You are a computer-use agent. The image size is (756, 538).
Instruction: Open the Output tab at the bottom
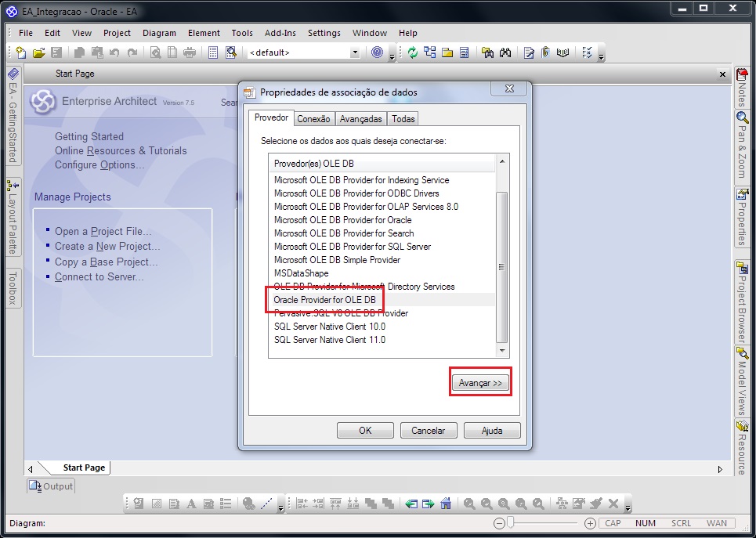[x=51, y=486]
